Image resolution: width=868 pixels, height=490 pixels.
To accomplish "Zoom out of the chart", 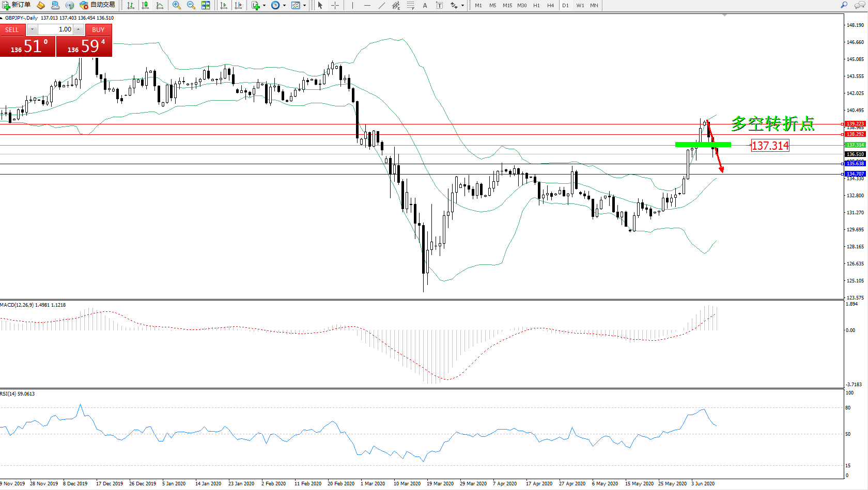I will coord(191,5).
